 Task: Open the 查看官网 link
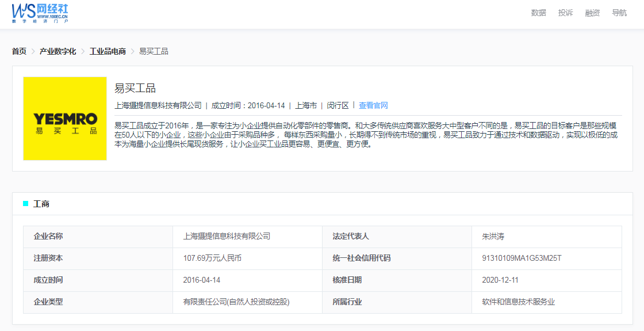coord(373,105)
